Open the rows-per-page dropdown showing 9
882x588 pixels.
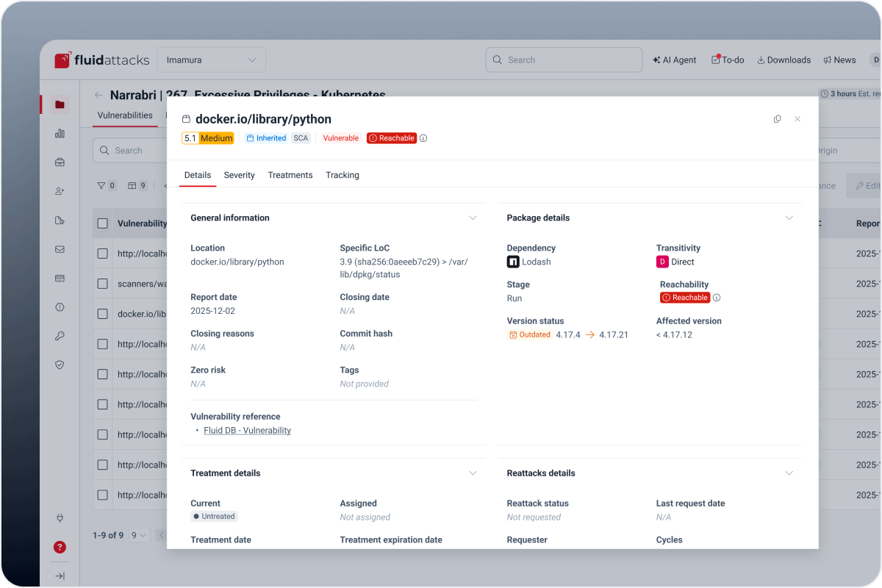click(138, 535)
